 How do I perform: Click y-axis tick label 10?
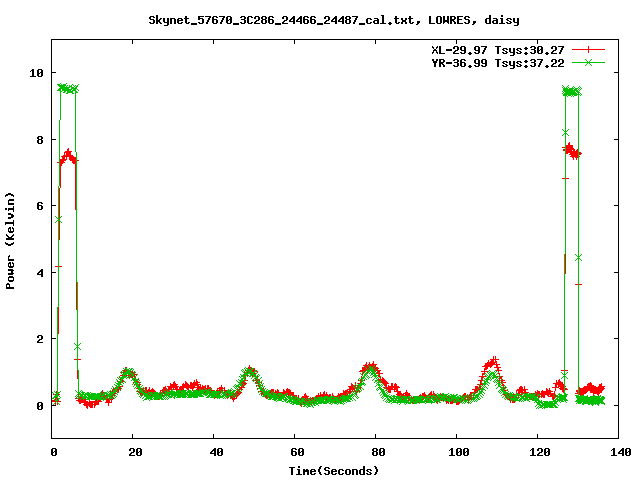[x=36, y=73]
